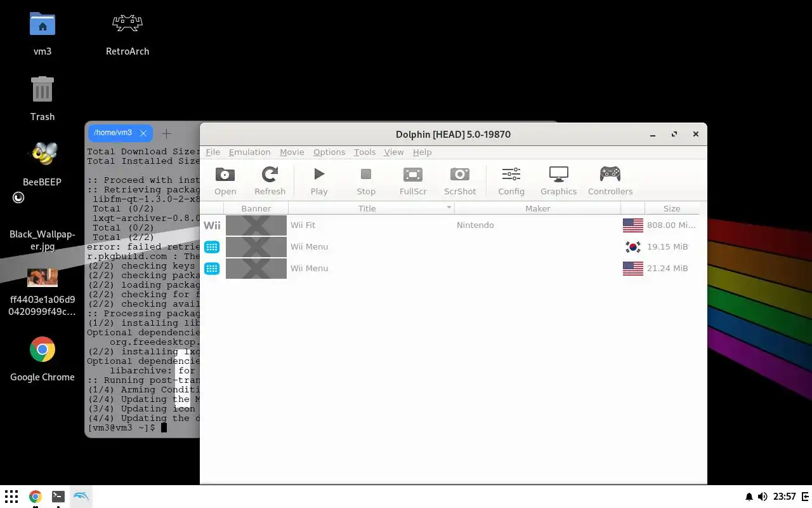Click the Wii Fit banner thumbnail
The image size is (812, 508).
[256, 225]
